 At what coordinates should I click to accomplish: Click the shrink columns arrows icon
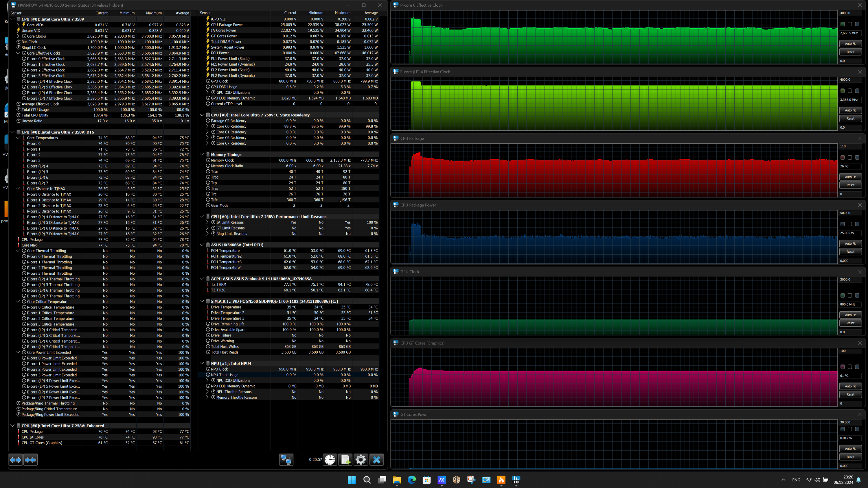tap(30, 459)
